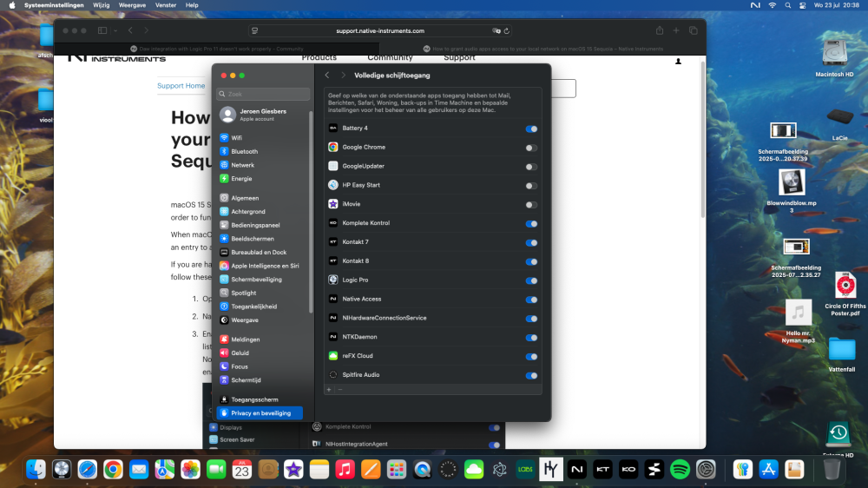This screenshot has height=488, width=868.
Task: Open Systeeminstellingen app menu
Action: coord(54,5)
